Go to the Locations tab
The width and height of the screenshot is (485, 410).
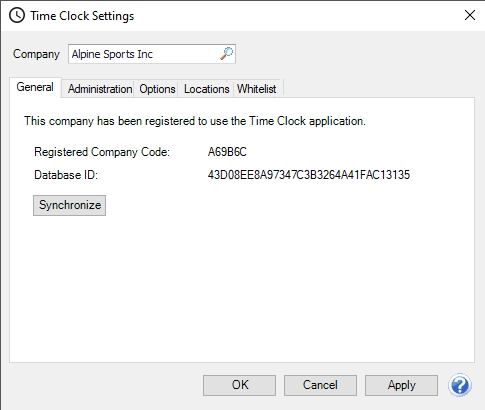pyautogui.click(x=207, y=89)
